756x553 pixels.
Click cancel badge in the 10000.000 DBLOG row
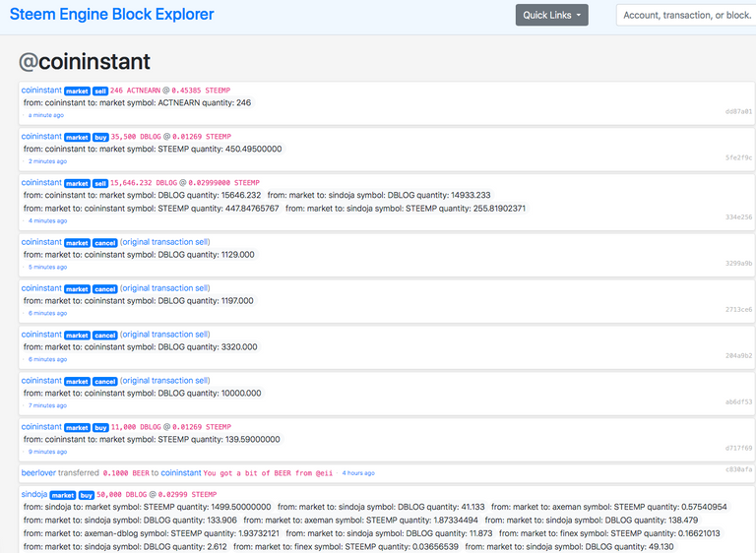[105, 382]
